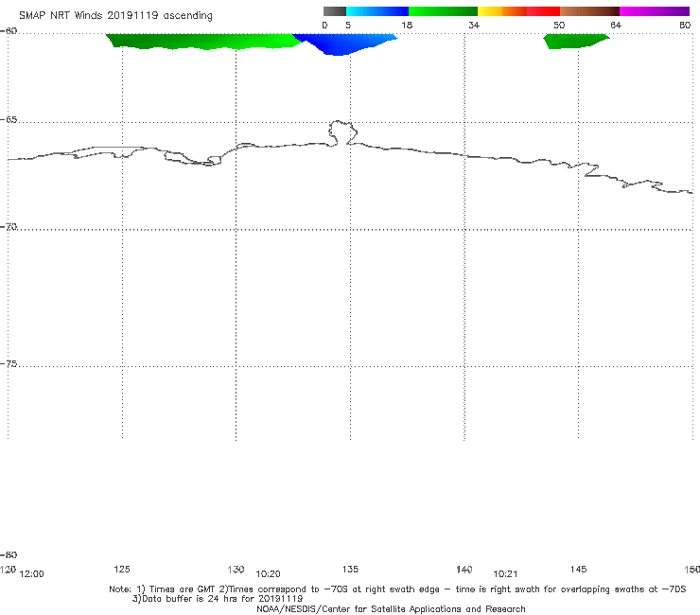This screenshot has height=615, width=700.
Task: Click the magenta-purple segment of the color bar
Action: click(655, 11)
